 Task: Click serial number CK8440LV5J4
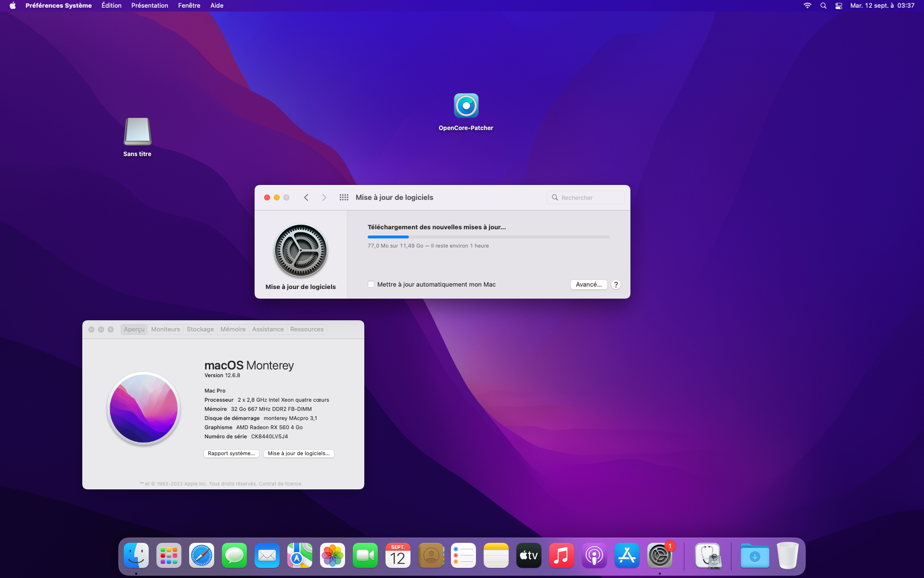coord(269,437)
